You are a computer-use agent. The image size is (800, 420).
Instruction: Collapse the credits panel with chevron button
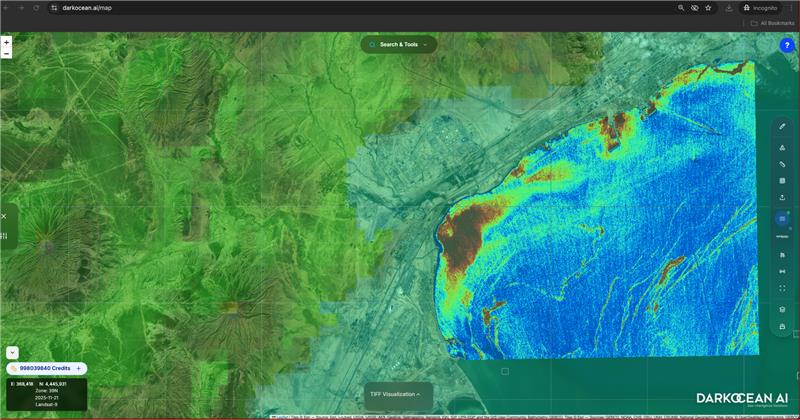point(11,352)
